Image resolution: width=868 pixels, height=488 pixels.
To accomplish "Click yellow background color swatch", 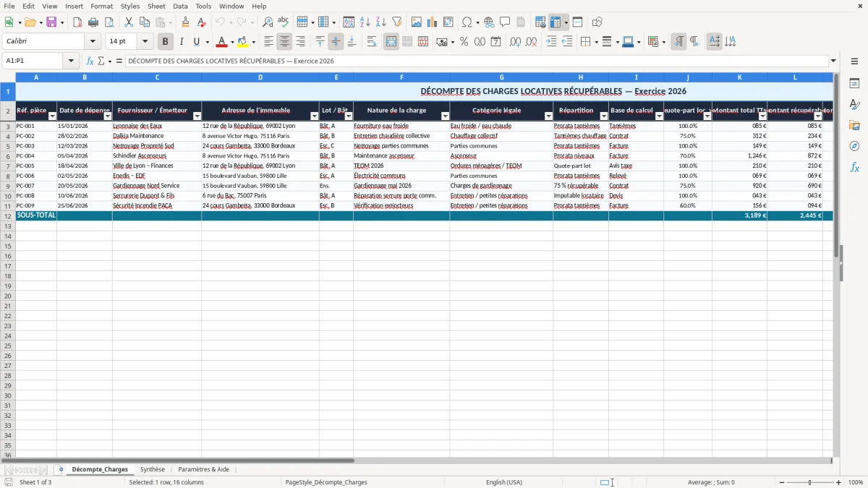I will coord(242,42).
